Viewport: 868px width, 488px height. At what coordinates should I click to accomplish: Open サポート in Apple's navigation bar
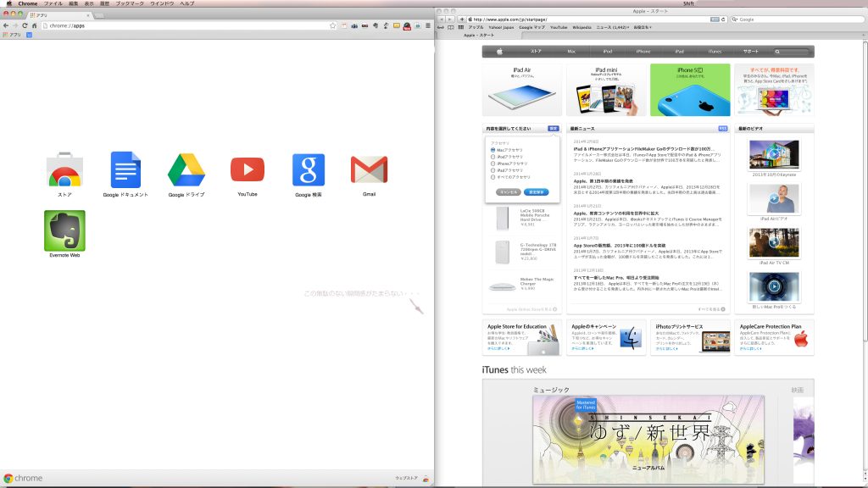coord(751,52)
